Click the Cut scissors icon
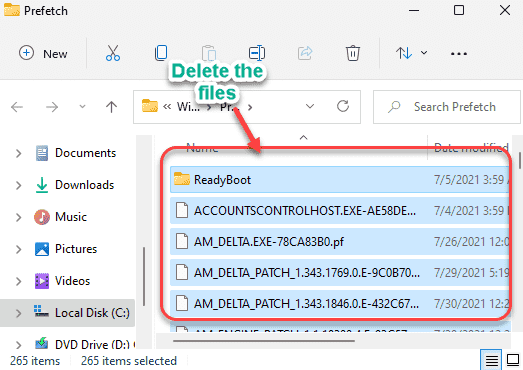Viewport: 523px width, 370px height. 113,53
